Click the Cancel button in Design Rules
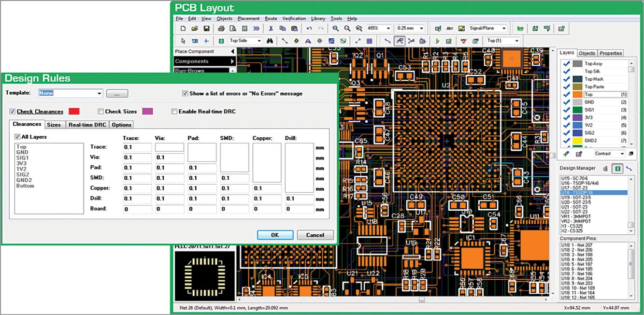Screen dimensions: 644x315 tap(315, 235)
